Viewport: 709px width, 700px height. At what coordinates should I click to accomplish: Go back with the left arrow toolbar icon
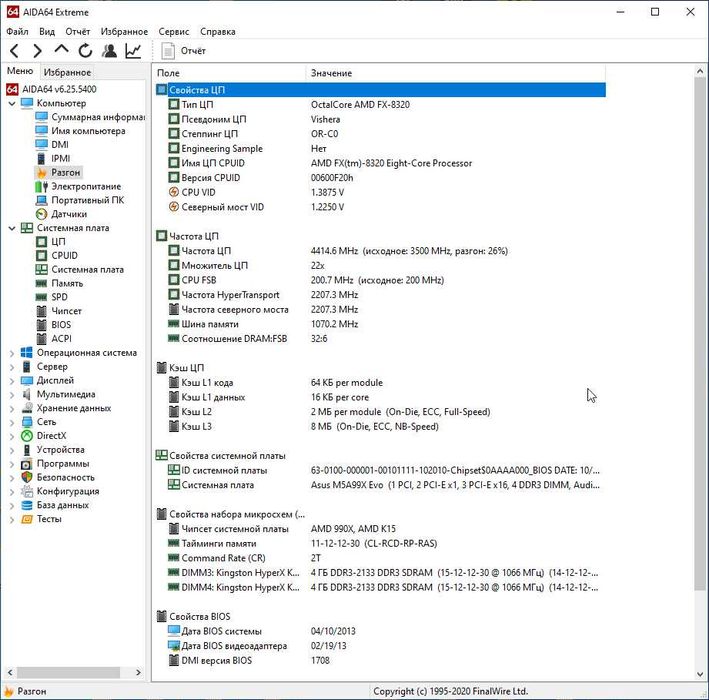pyautogui.click(x=14, y=51)
